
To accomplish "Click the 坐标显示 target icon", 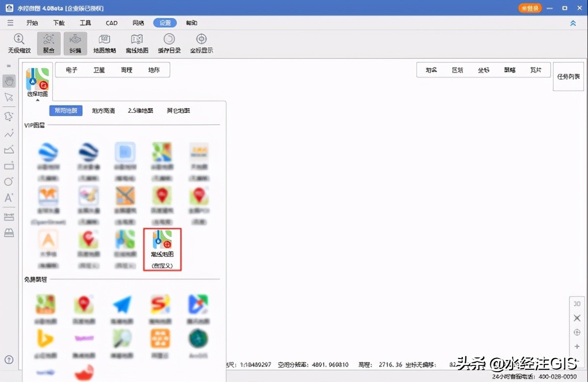I will point(201,40).
